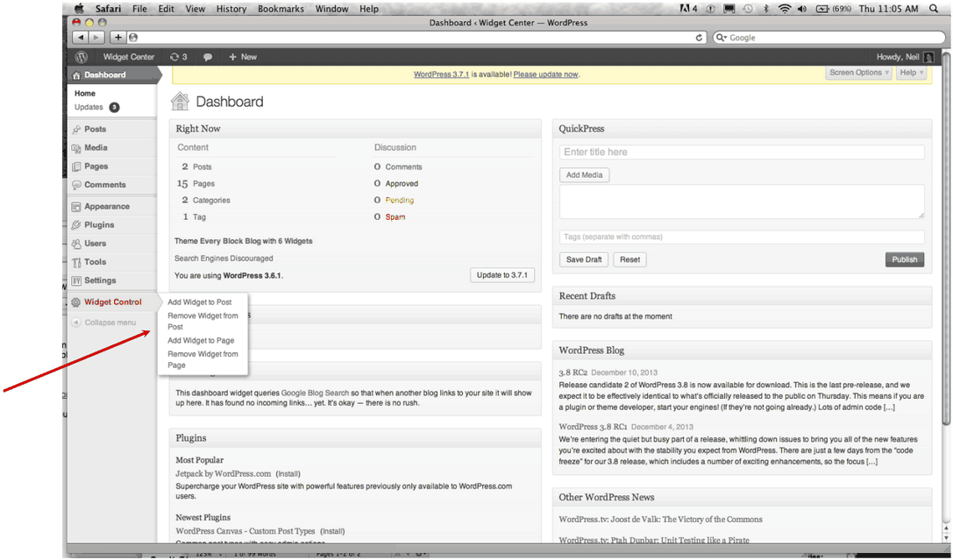Click the Dashboard house icon in sidebar
953x560 pixels.
(x=76, y=75)
